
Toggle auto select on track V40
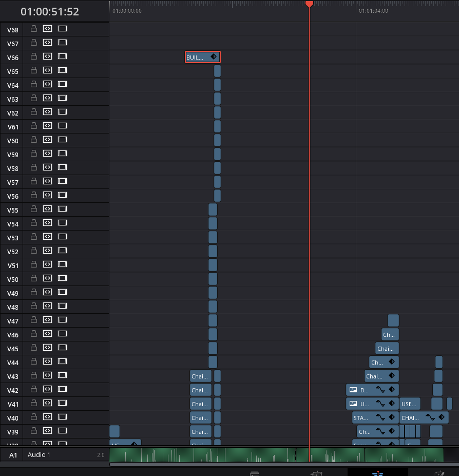pos(47,417)
